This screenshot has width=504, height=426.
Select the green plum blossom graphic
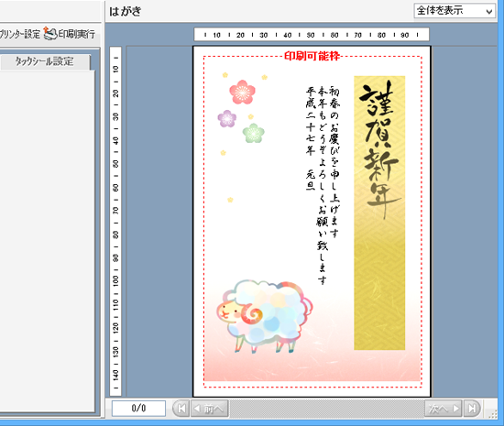tap(253, 133)
